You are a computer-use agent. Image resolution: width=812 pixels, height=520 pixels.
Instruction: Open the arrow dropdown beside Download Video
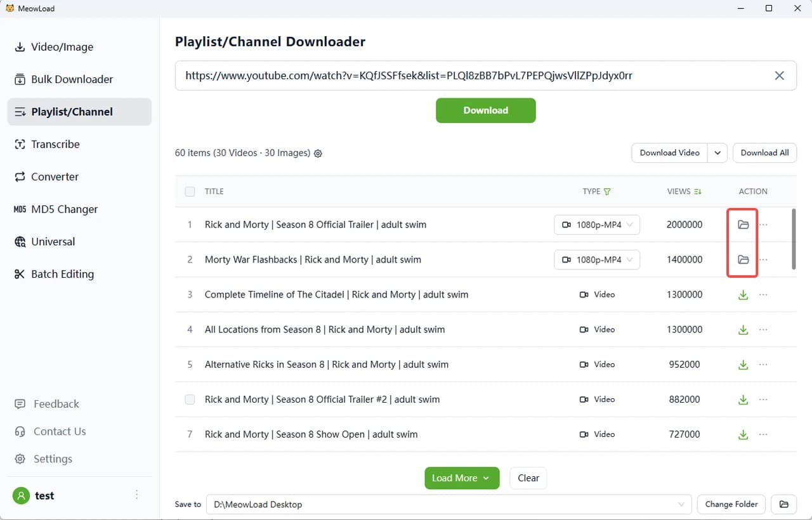click(x=717, y=153)
